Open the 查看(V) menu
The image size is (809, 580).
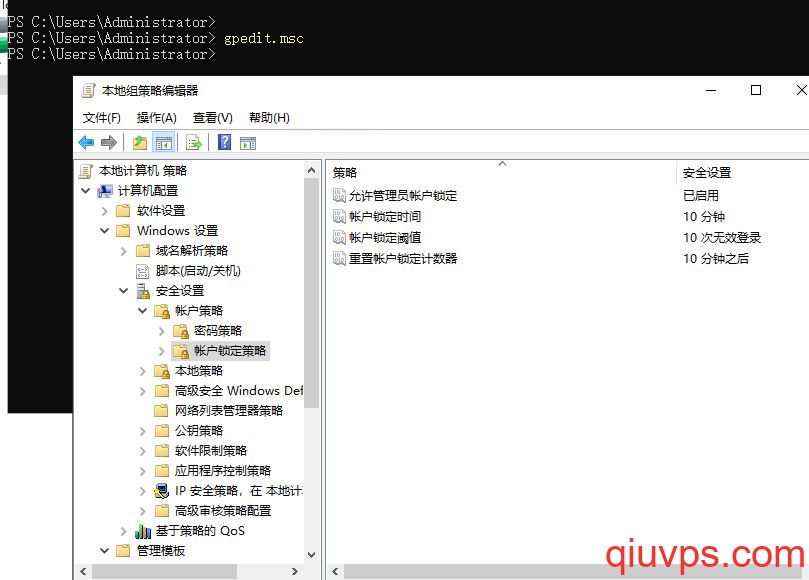[212, 118]
